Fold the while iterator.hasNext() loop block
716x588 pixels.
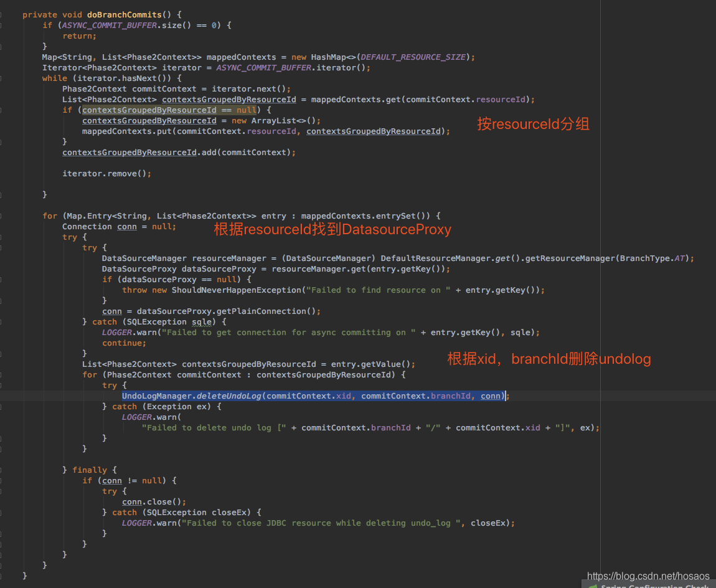pyautogui.click(x=2, y=78)
